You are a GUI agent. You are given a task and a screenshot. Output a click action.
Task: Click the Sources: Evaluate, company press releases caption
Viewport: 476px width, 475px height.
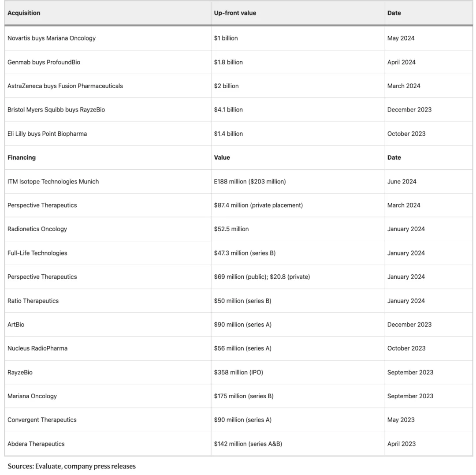click(x=72, y=466)
